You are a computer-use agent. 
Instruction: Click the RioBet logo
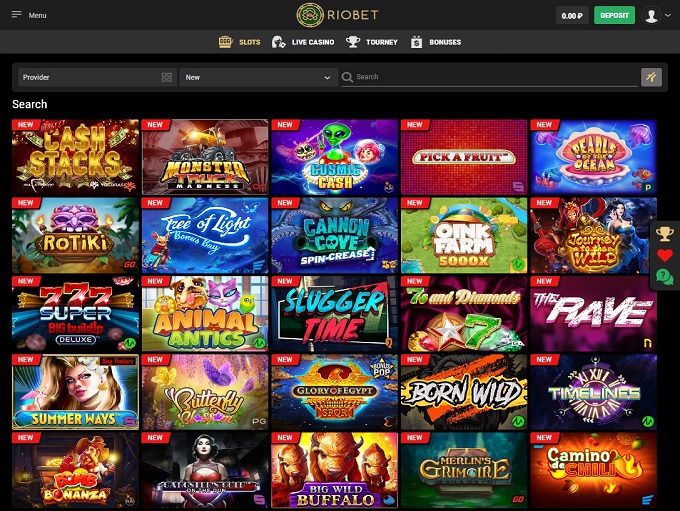coord(337,15)
